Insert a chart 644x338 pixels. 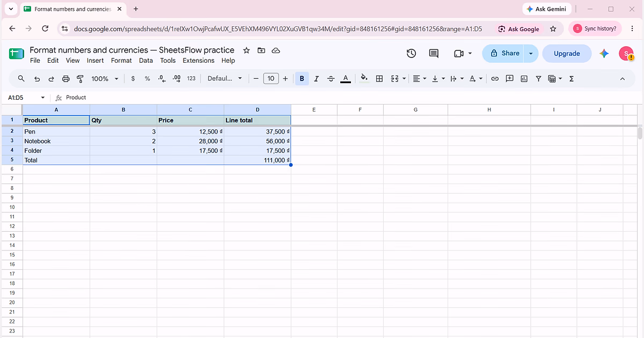pyautogui.click(x=524, y=78)
